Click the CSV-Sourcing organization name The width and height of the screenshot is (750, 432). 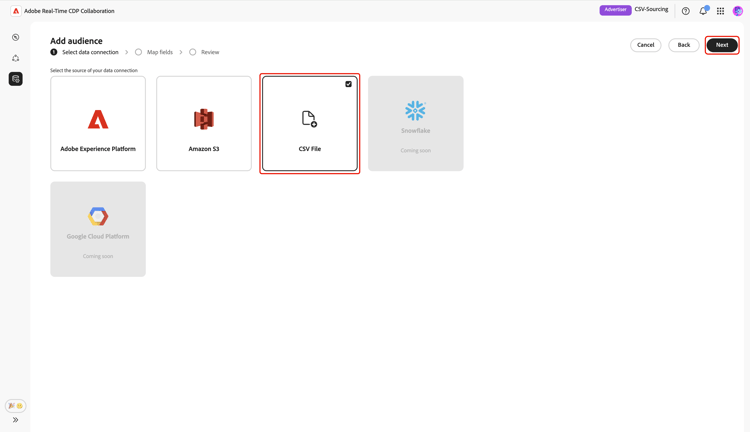pyautogui.click(x=651, y=10)
